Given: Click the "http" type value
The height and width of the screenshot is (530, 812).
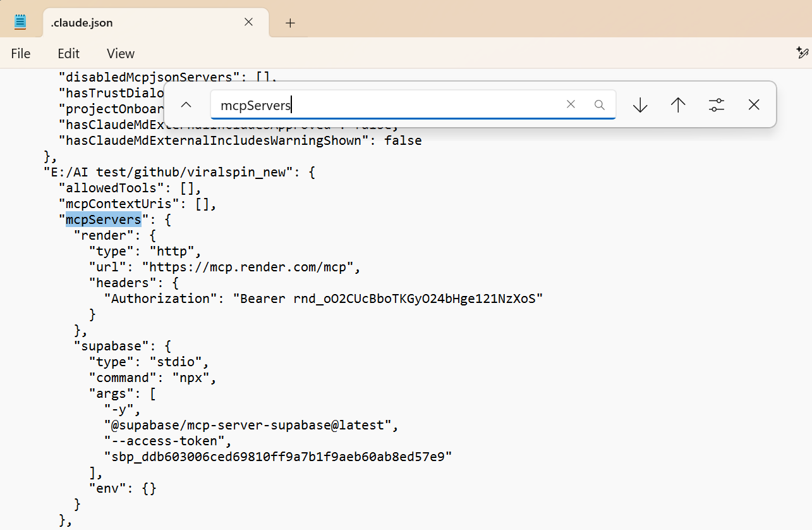Looking at the screenshot, I should (172, 251).
